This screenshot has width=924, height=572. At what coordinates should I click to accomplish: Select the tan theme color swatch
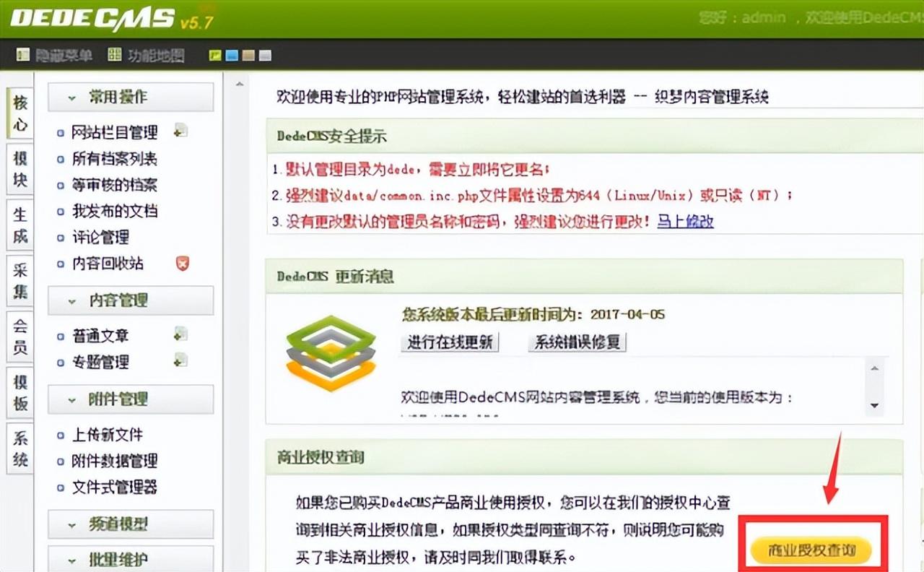(248, 55)
